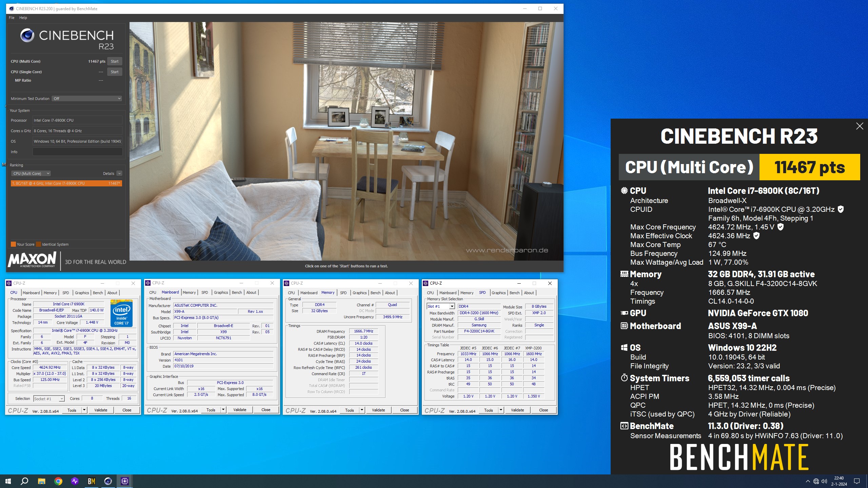Open Windows Start menu
Viewport: 868px width, 488px height.
8,481
